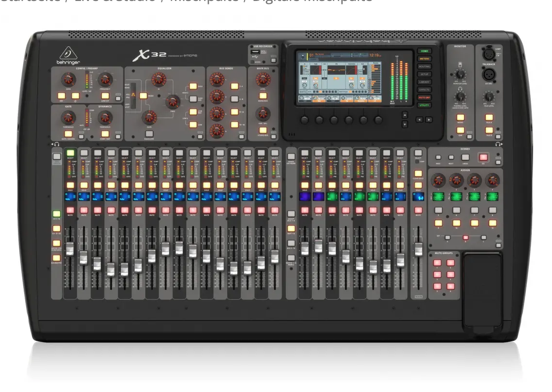Image resolution: width=552 pixels, height=392 pixels.
Task: Toggle the Low Cut button
Action: (105, 96)
